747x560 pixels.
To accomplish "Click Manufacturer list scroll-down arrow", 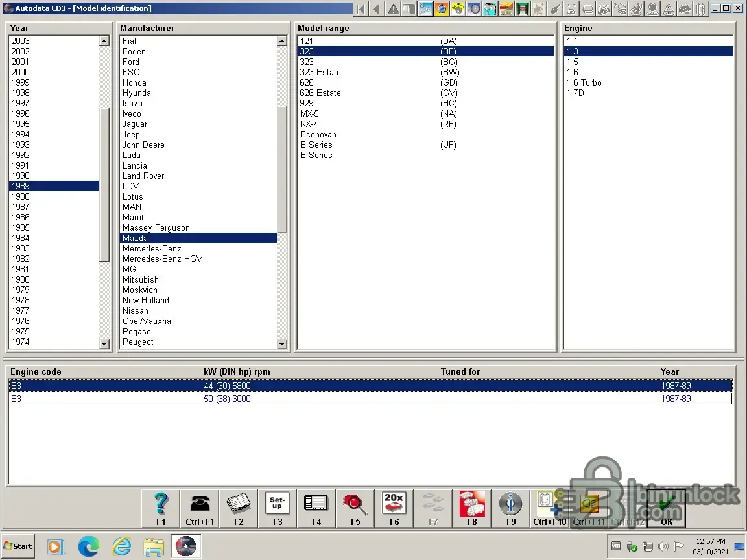I will (x=282, y=344).
